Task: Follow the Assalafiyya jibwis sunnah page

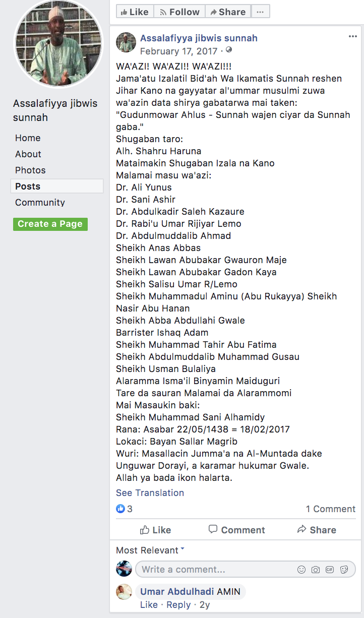Action: coord(179,12)
